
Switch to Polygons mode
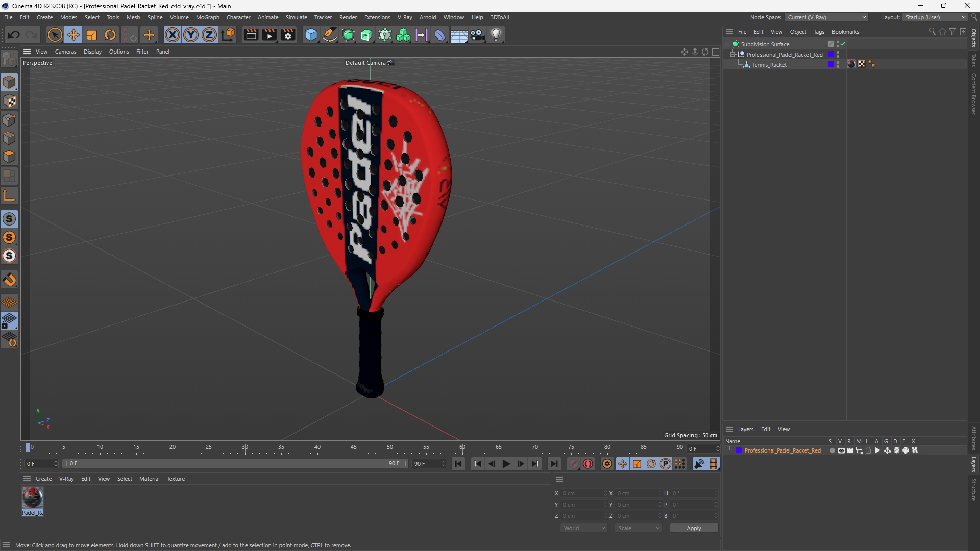pos(9,157)
